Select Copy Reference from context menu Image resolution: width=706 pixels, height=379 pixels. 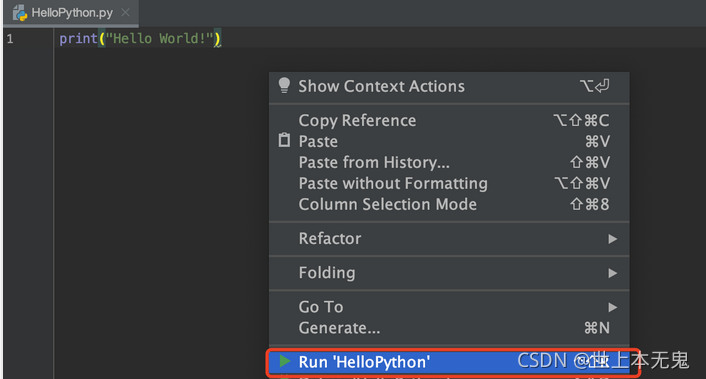(449, 120)
